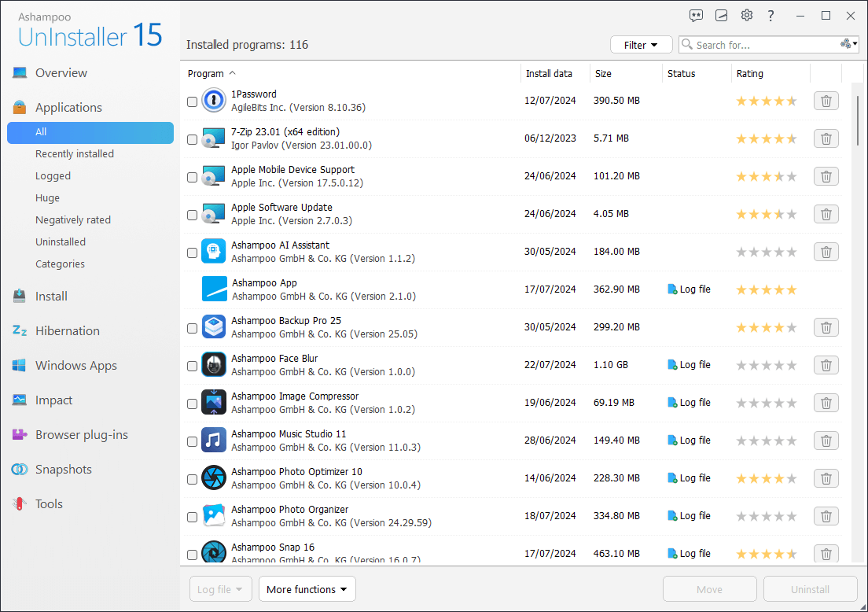Open the Filter dropdown
Viewport: 868px width, 612px height.
click(641, 45)
